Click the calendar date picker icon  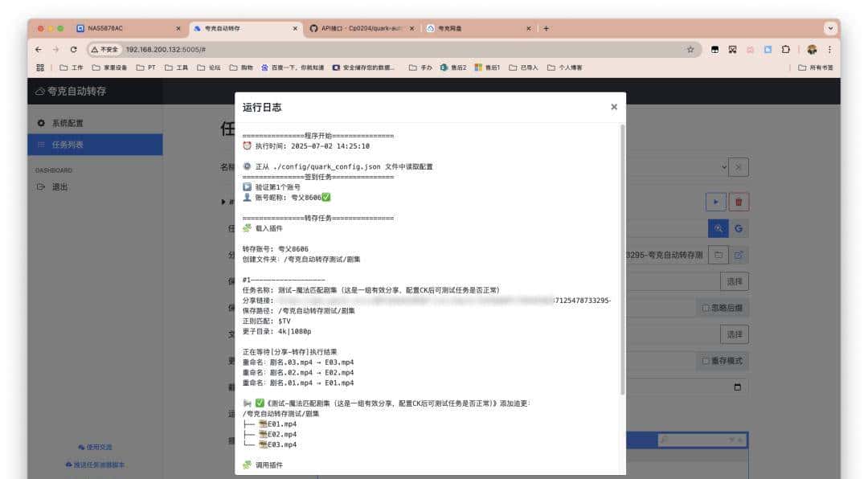point(738,387)
